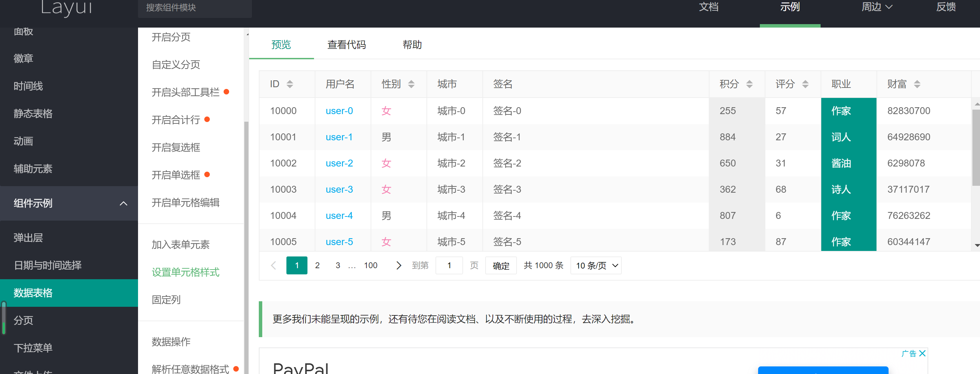The image size is (980, 374).
Task: Click the 确定 page jump button
Action: click(x=501, y=265)
